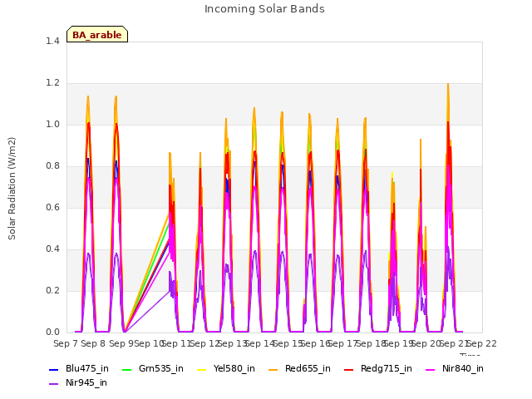Image resolution: width=532 pixels, height=399 pixels.
Task: Toggle the Yel580_in legend label
Action: (x=234, y=369)
